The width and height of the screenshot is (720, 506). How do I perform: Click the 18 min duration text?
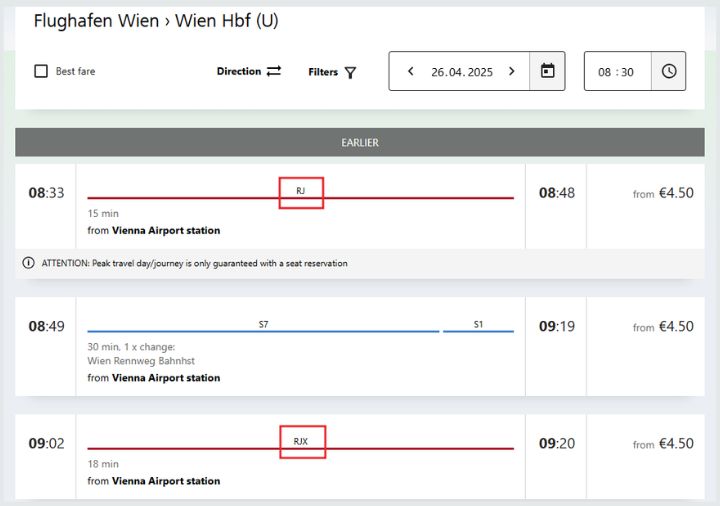(x=103, y=464)
